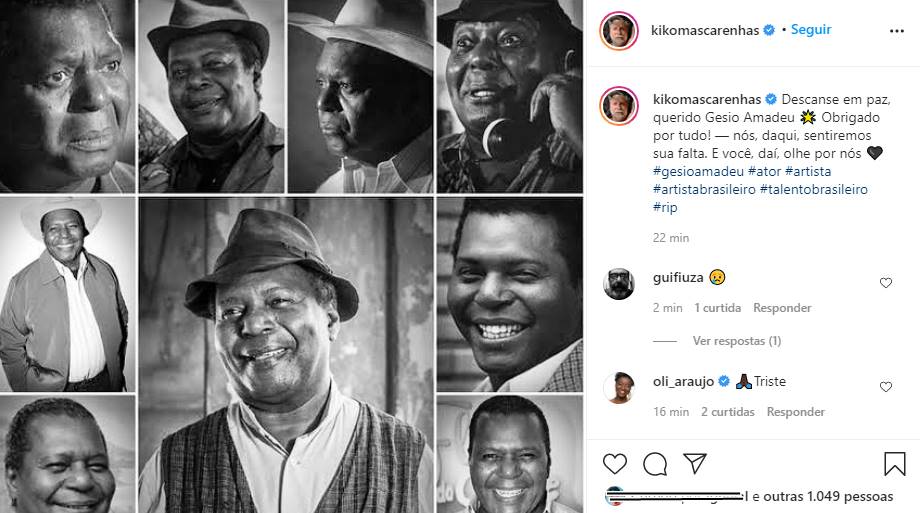This screenshot has height=513, width=920.
Task: Share post via paper plane icon
Action: click(x=695, y=464)
